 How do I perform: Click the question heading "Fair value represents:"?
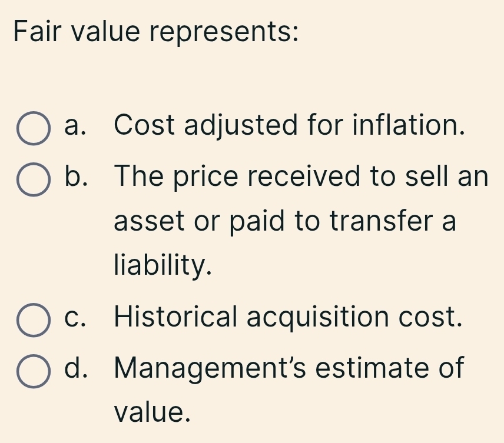pos(155,30)
